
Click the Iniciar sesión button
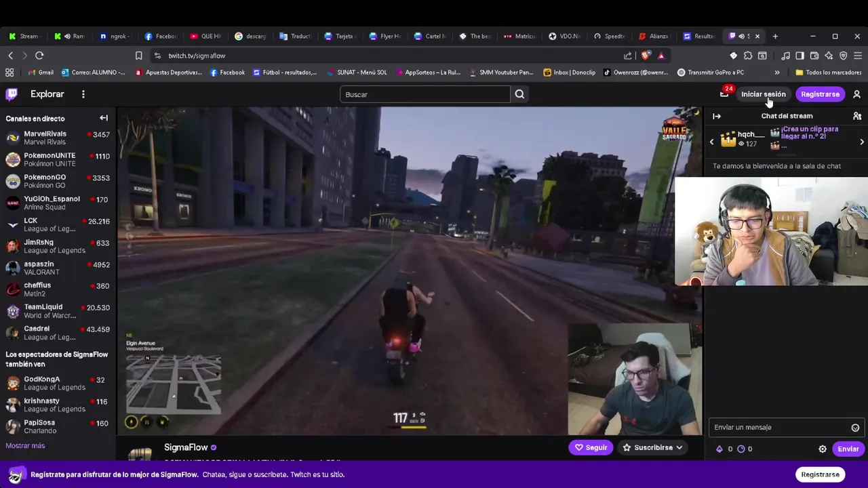[x=763, y=94]
